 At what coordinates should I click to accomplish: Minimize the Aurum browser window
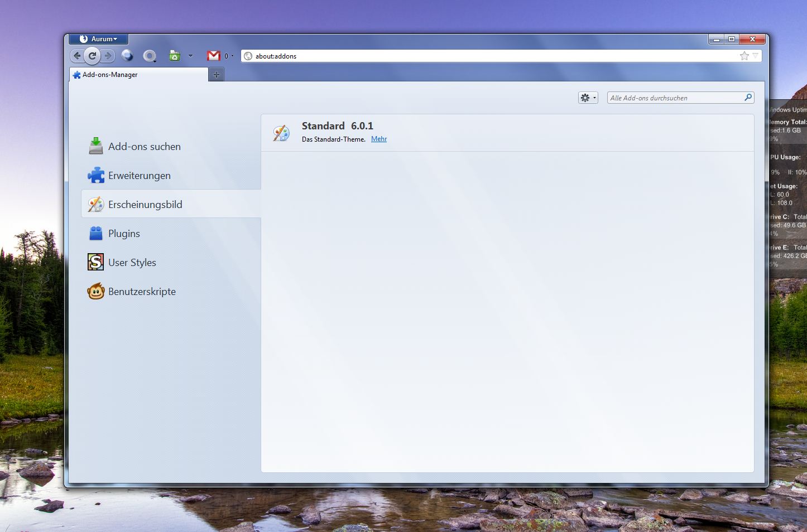(x=717, y=39)
